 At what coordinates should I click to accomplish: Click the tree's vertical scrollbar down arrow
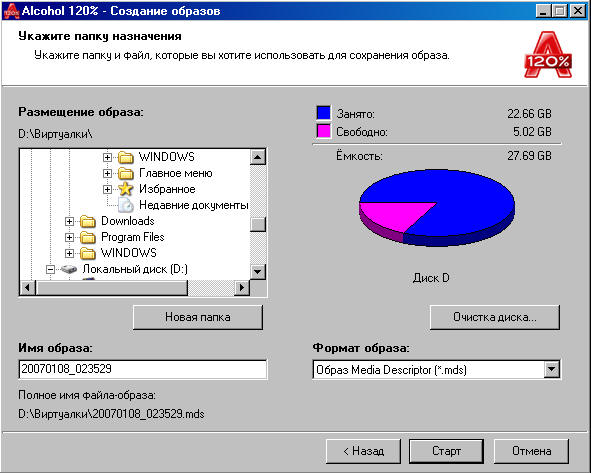pos(258,271)
